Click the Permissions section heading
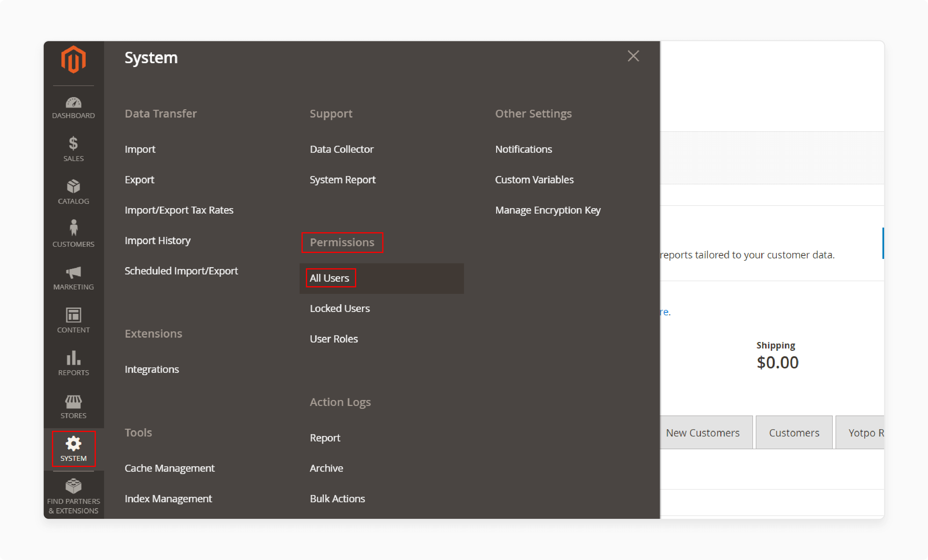This screenshot has height=560, width=928. (342, 242)
